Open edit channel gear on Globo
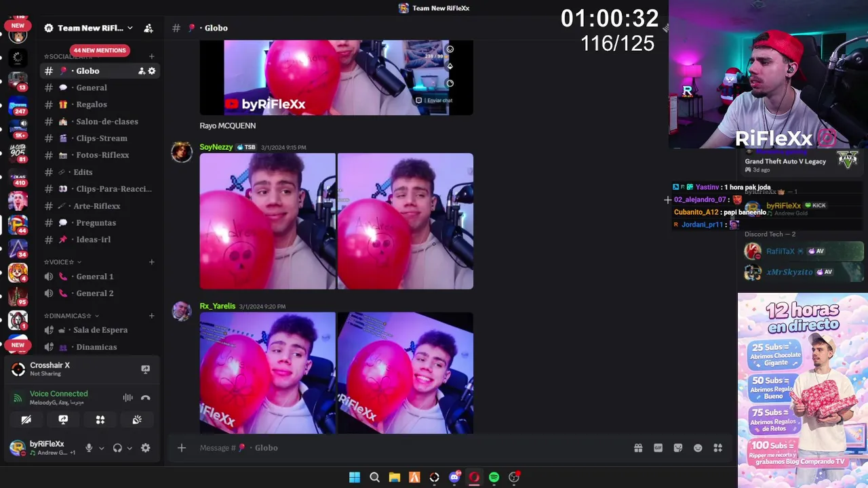The image size is (868, 488). [x=152, y=70]
